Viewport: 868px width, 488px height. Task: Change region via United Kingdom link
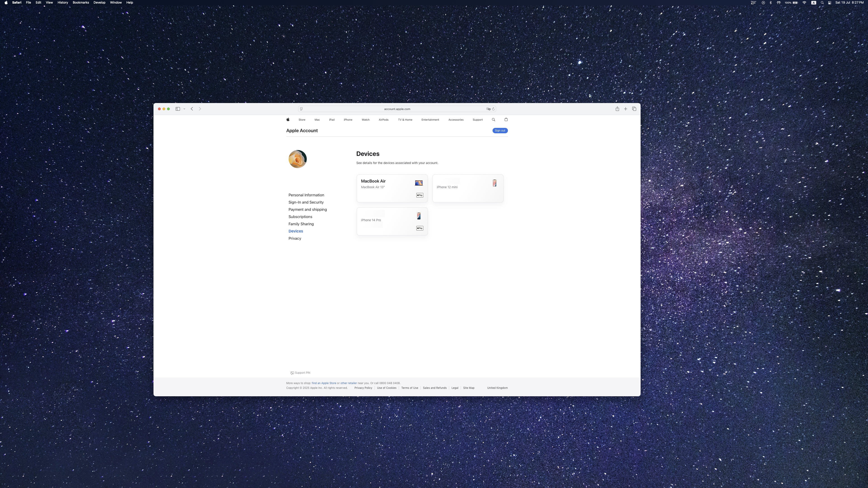coord(497,388)
